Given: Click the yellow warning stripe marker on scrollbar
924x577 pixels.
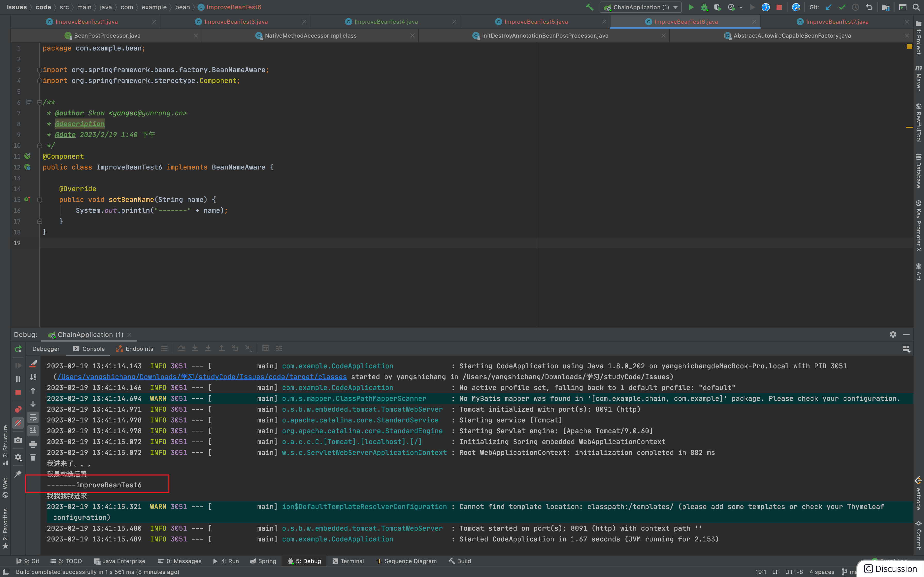Looking at the screenshot, I should pyautogui.click(x=909, y=127).
